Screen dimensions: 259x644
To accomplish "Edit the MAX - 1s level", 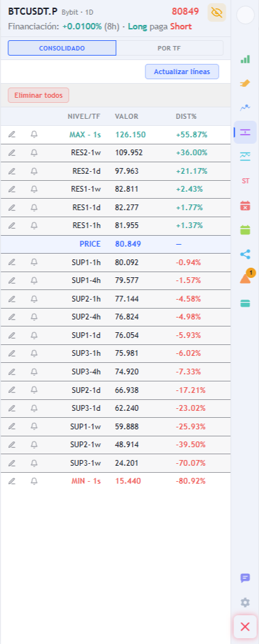I will 12,134.
